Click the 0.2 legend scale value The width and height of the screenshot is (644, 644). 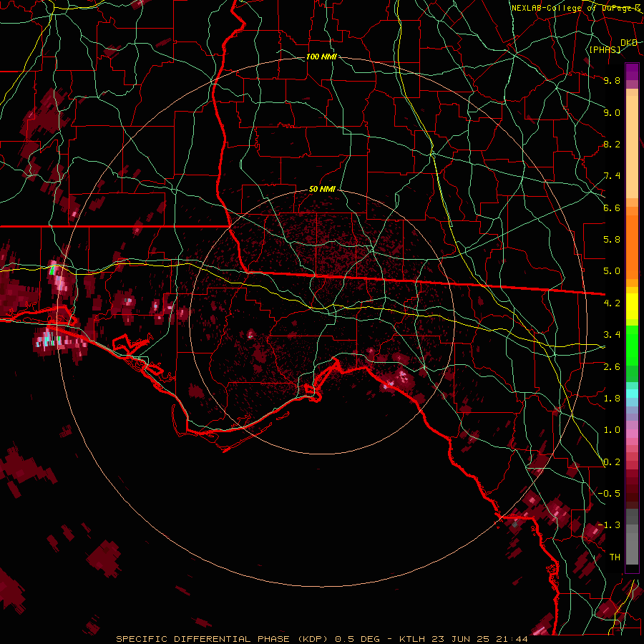(x=612, y=462)
